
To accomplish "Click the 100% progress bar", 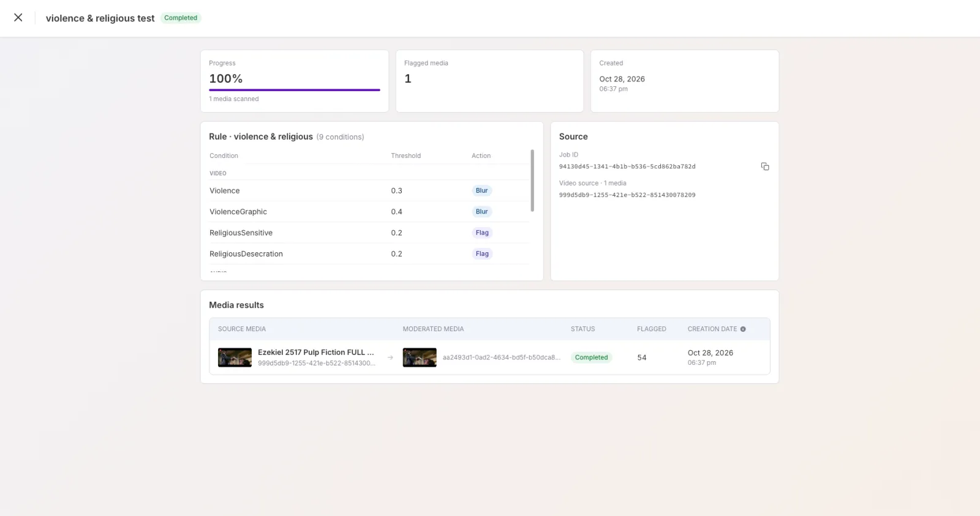I will [295, 90].
